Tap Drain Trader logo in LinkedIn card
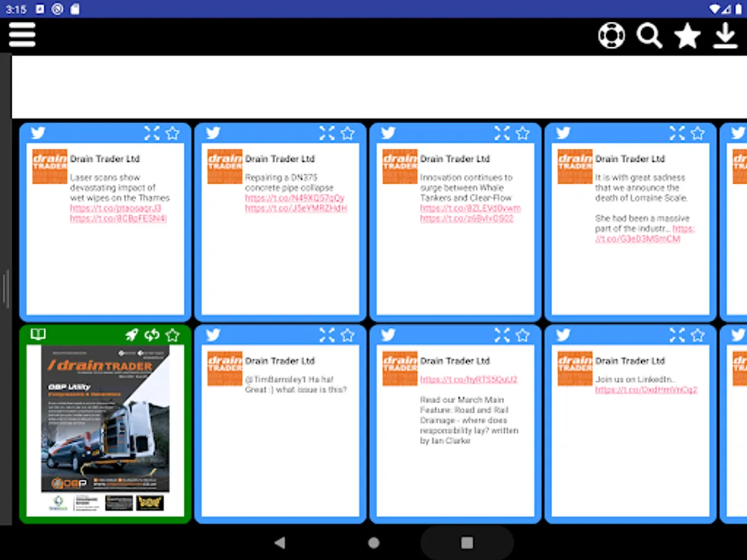 575,368
